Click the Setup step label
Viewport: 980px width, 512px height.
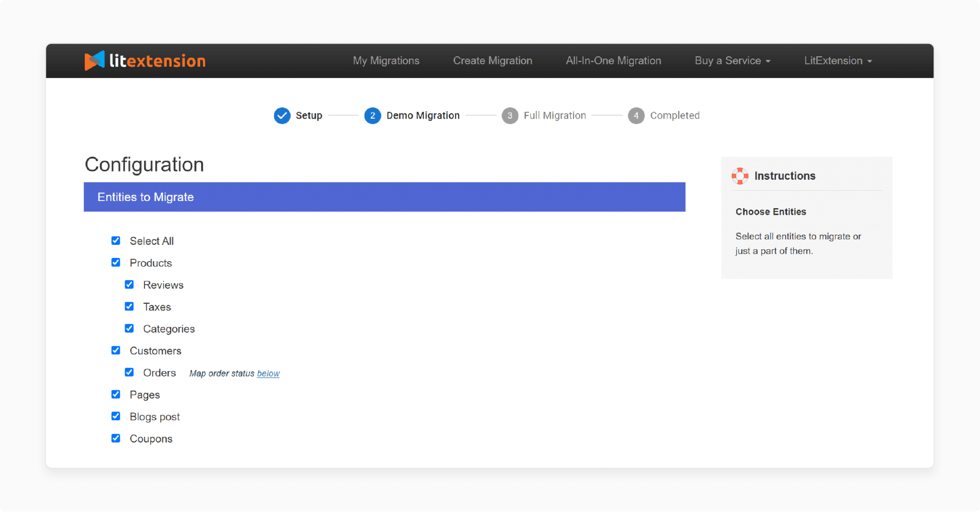pos(309,116)
